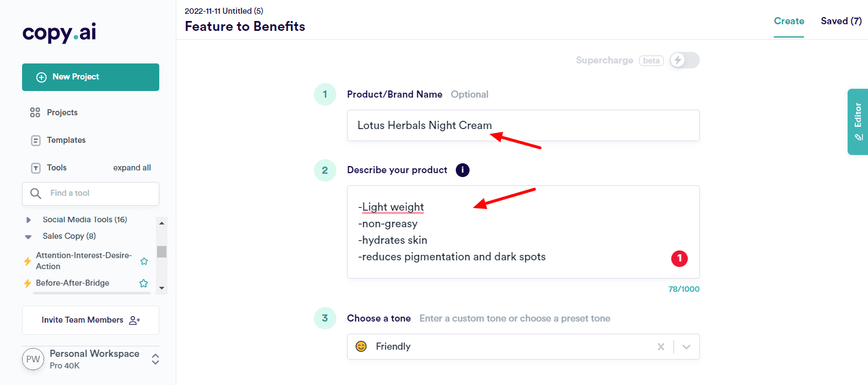Click the Find a tool search icon
The image size is (868, 385).
pyautogui.click(x=36, y=194)
